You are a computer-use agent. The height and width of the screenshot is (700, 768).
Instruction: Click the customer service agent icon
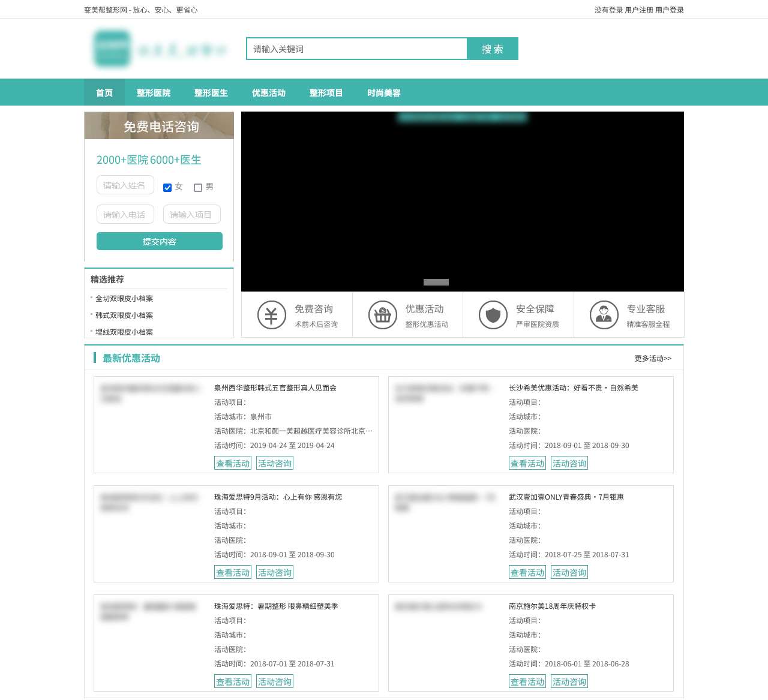pyautogui.click(x=604, y=315)
